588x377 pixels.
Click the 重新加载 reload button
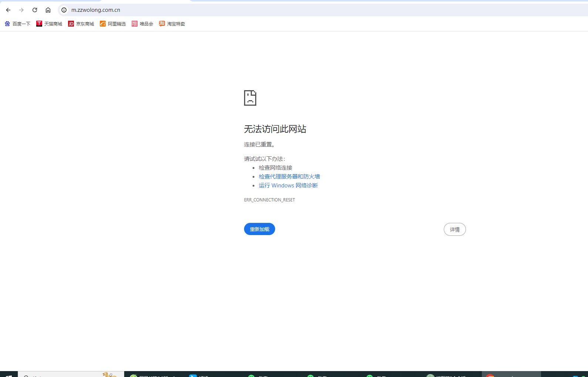point(260,229)
